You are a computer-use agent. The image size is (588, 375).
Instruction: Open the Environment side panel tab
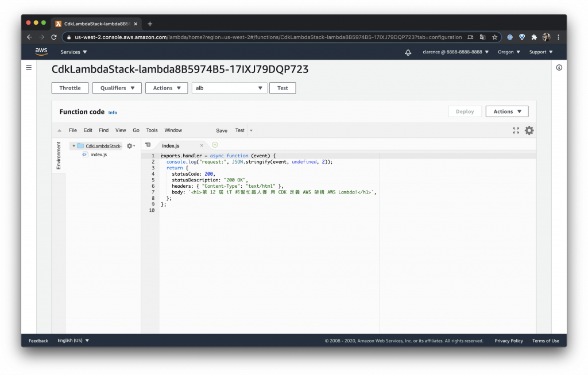(x=59, y=156)
